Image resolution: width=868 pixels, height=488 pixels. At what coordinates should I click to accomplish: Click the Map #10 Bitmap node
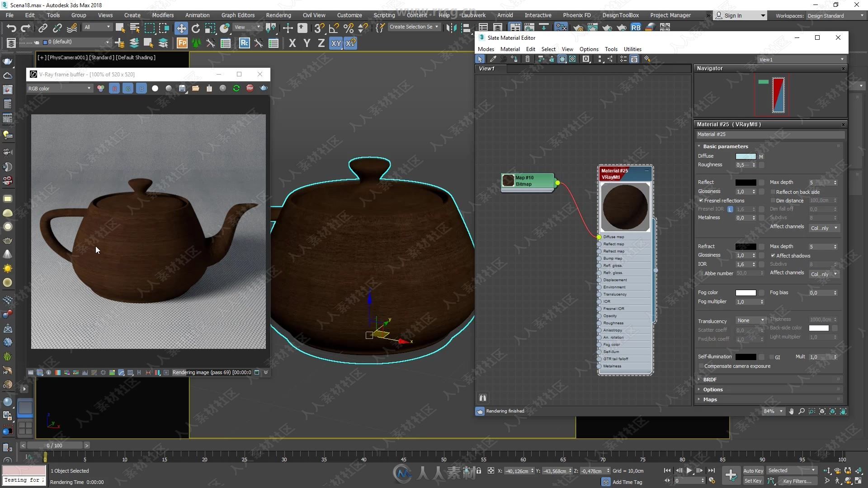[527, 181]
